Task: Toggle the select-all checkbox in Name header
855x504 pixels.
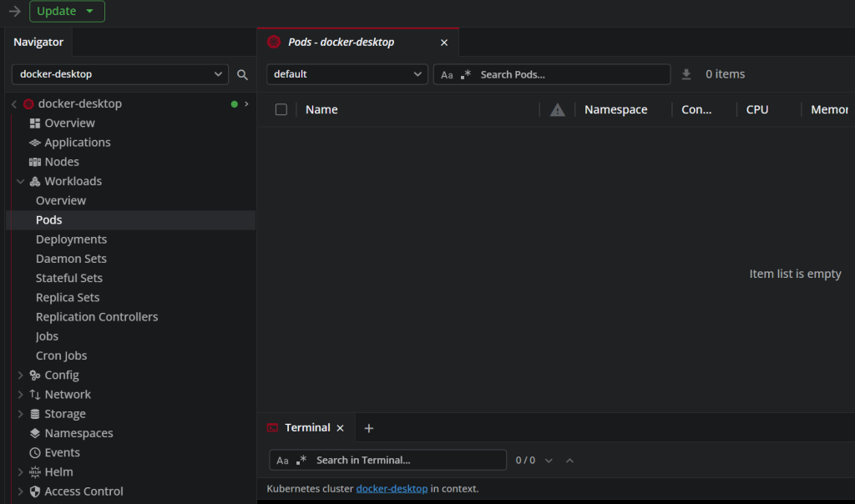Action: (281, 109)
